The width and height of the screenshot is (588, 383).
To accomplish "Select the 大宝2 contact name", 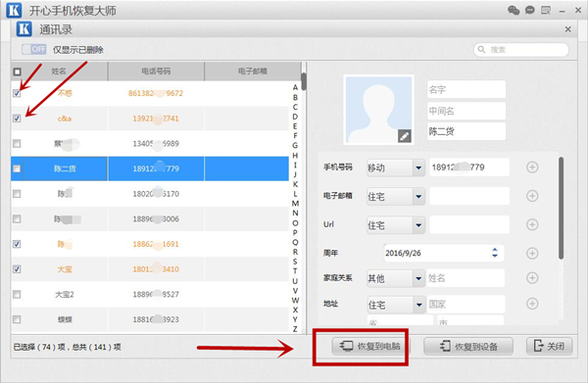I will point(65,294).
